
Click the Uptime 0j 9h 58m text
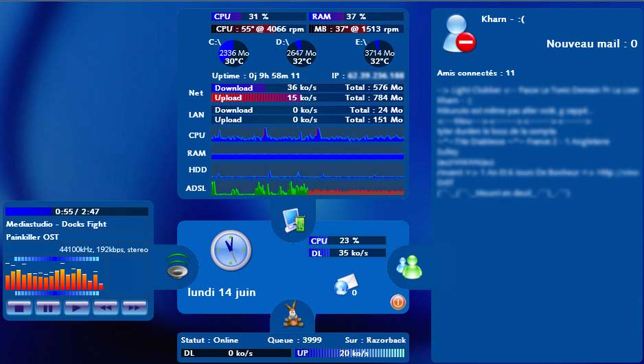coord(255,76)
